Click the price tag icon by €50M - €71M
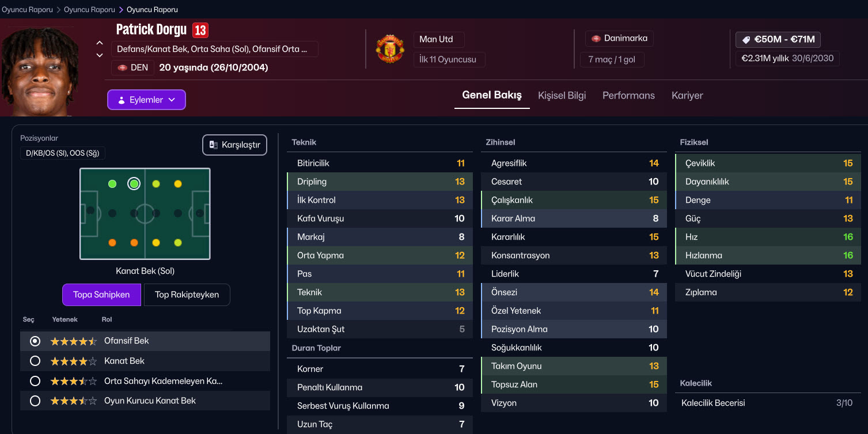 (746, 40)
